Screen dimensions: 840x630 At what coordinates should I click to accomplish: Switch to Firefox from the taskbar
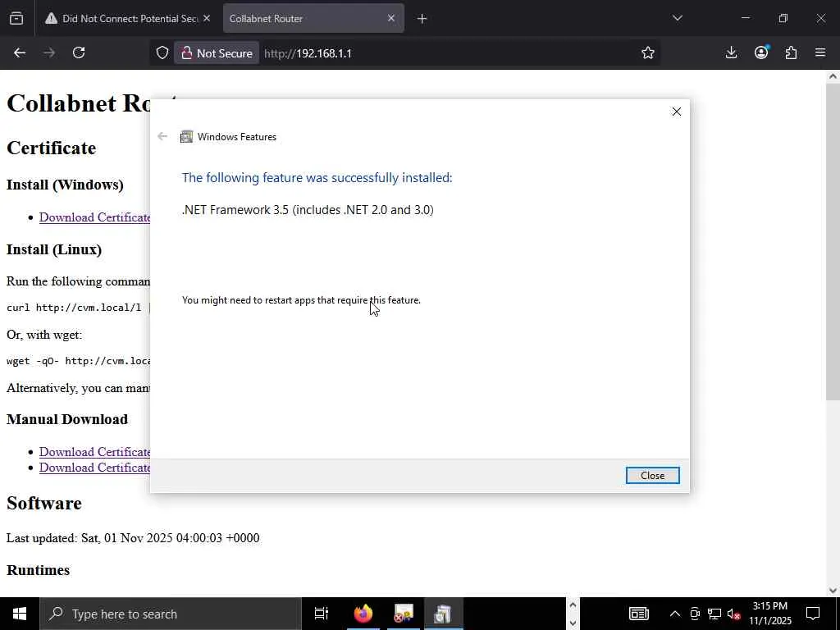363,614
